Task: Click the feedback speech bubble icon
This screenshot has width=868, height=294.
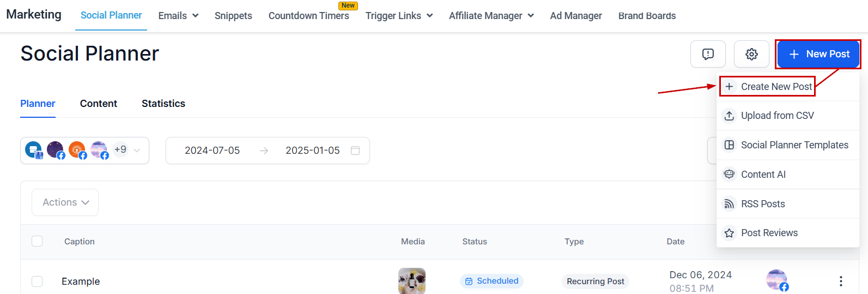Action: click(708, 54)
